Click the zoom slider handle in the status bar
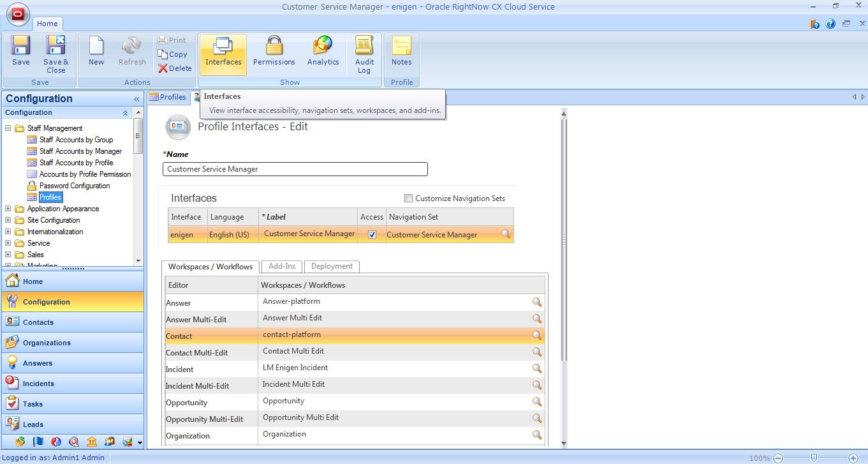Viewport: 868px width, 464px height. coord(814,458)
